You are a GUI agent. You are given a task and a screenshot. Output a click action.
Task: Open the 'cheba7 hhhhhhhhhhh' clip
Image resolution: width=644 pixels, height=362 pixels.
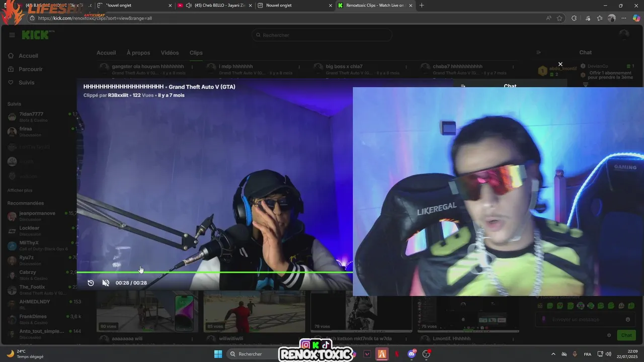(457, 66)
